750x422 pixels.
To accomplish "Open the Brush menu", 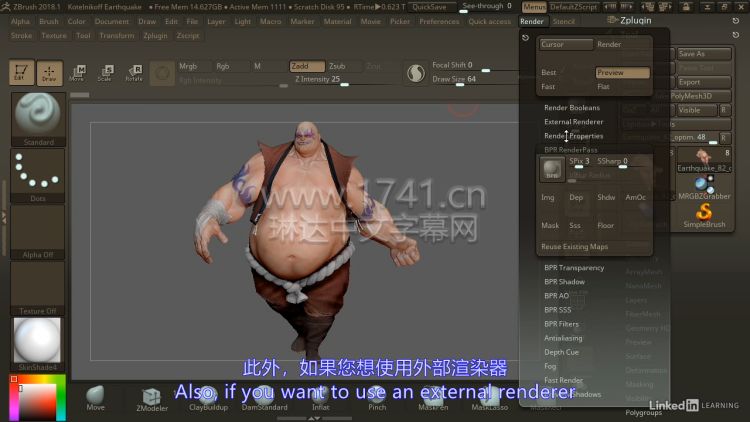I will click(49, 22).
